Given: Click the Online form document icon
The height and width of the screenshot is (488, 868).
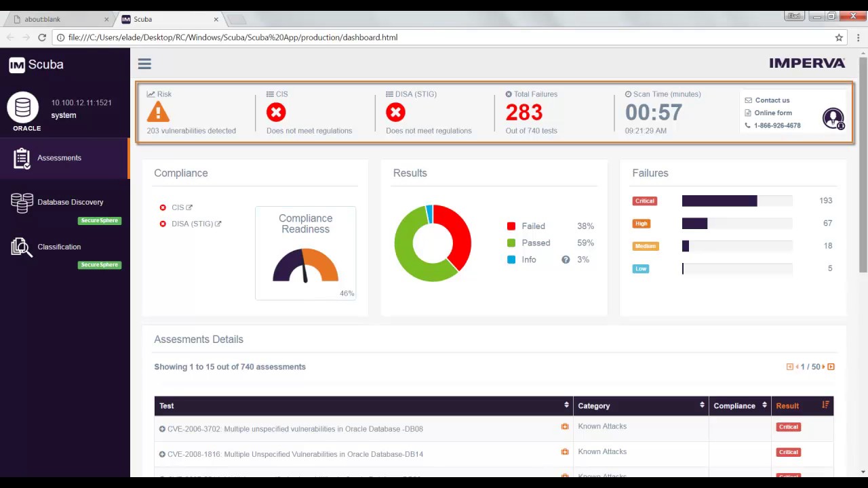Looking at the screenshot, I should 748,113.
